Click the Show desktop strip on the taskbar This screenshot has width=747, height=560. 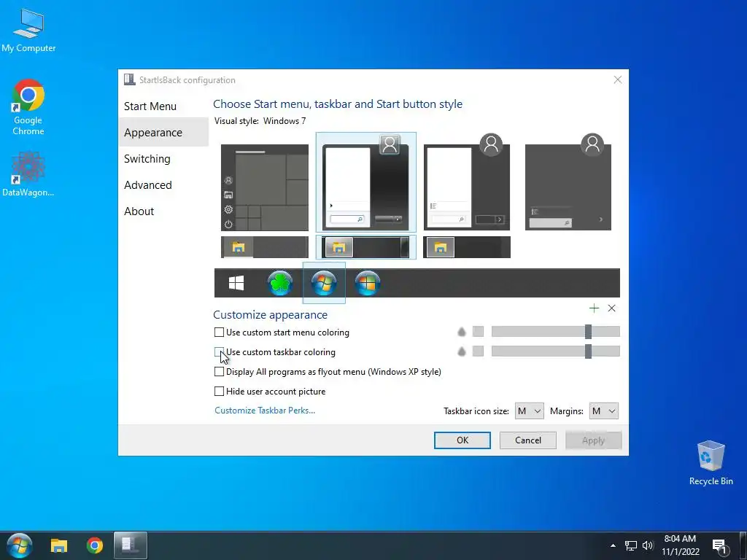coord(742,545)
